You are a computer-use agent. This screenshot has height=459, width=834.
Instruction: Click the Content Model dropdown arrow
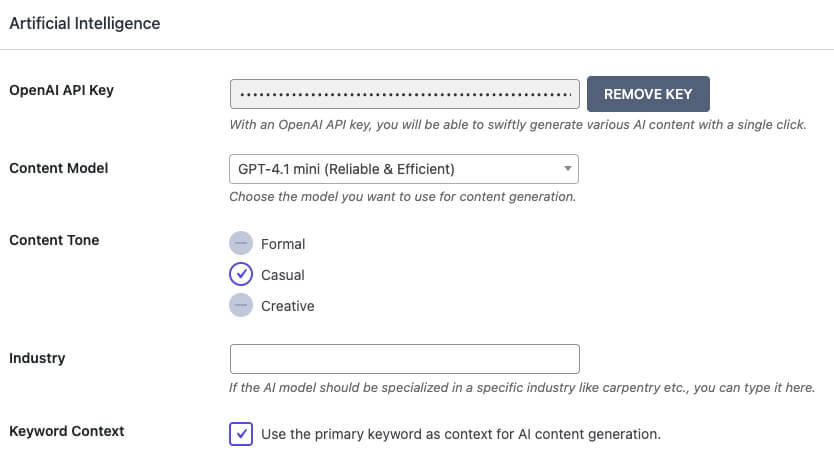[x=568, y=169]
